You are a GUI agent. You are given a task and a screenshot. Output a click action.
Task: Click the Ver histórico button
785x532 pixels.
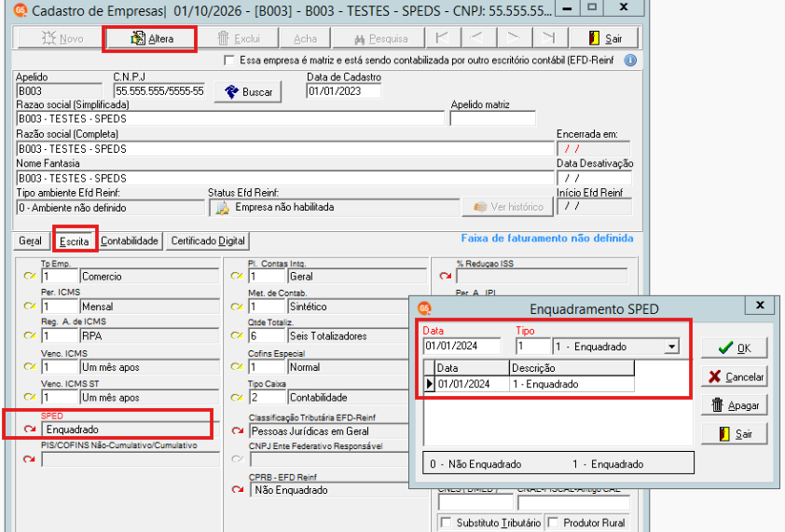(x=508, y=207)
